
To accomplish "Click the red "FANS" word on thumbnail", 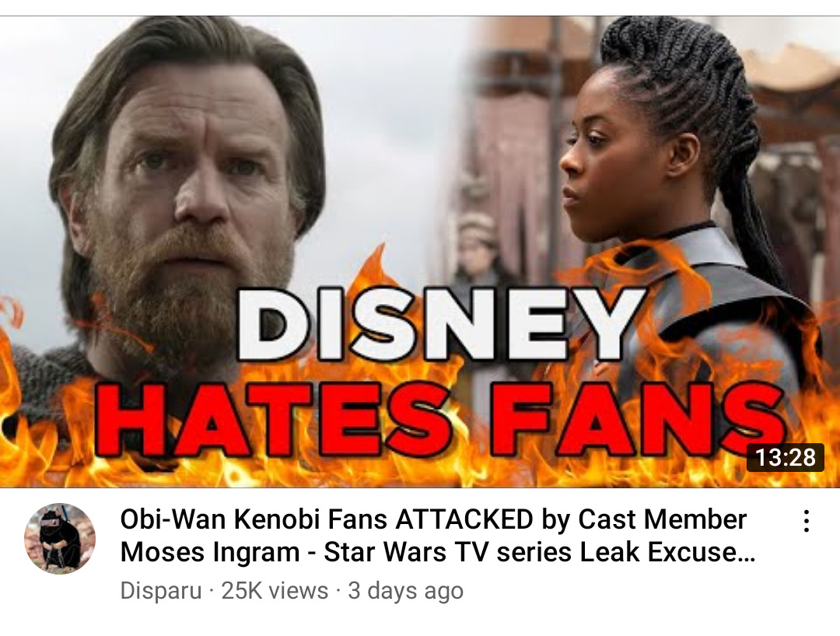I will [x=638, y=420].
